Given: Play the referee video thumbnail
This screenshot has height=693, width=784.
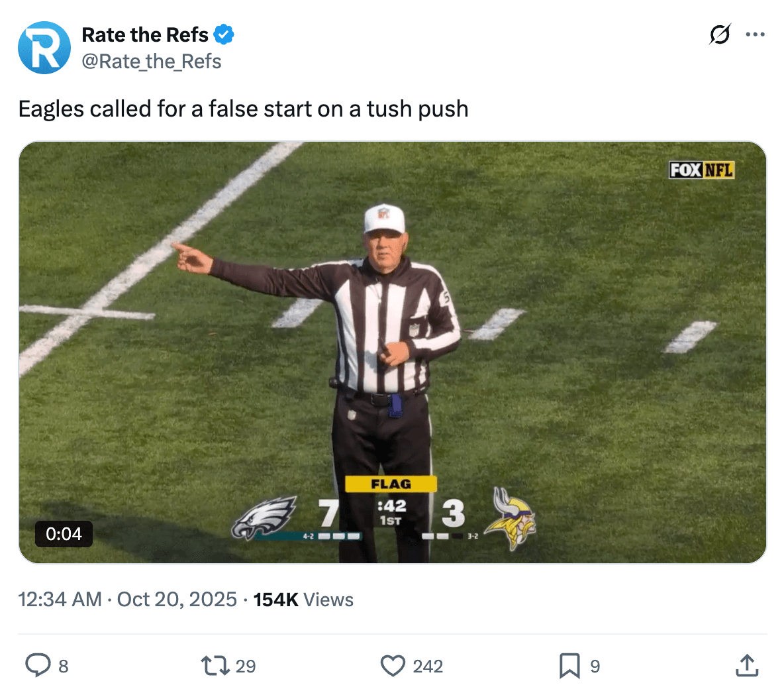Looking at the screenshot, I should pyautogui.click(x=392, y=352).
